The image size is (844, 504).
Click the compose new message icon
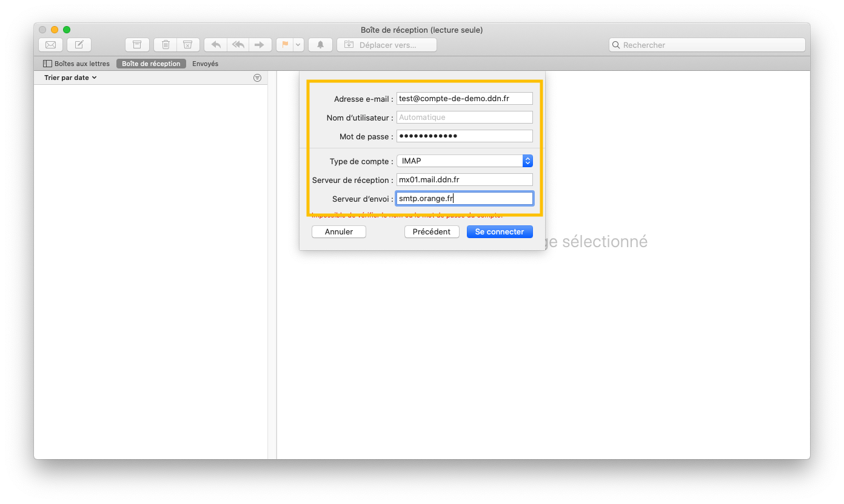pyautogui.click(x=79, y=45)
